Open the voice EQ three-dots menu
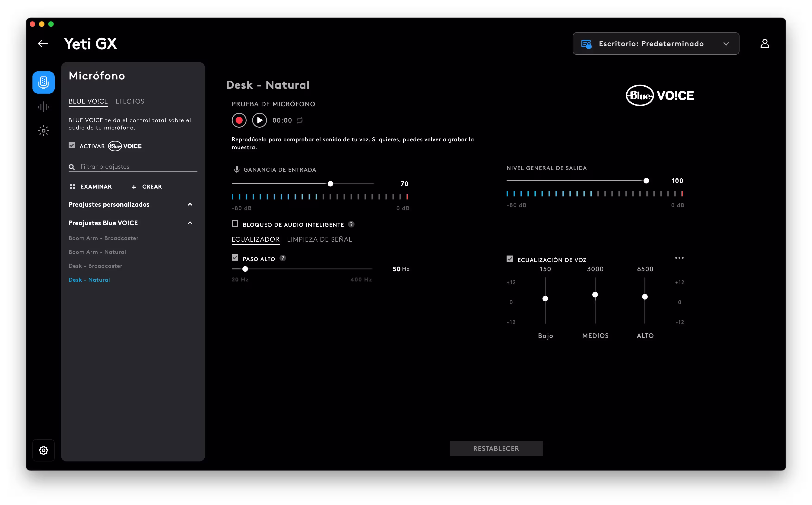This screenshot has height=505, width=812. coord(679,258)
